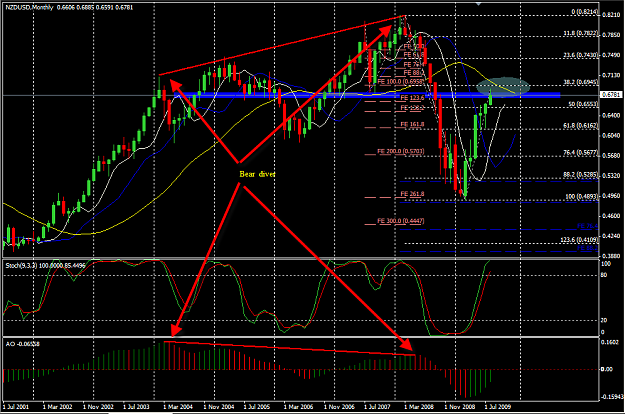Select the Fibonacci label "76.4 (0.5677)"
The height and width of the screenshot is (414, 625).
pyautogui.click(x=581, y=152)
